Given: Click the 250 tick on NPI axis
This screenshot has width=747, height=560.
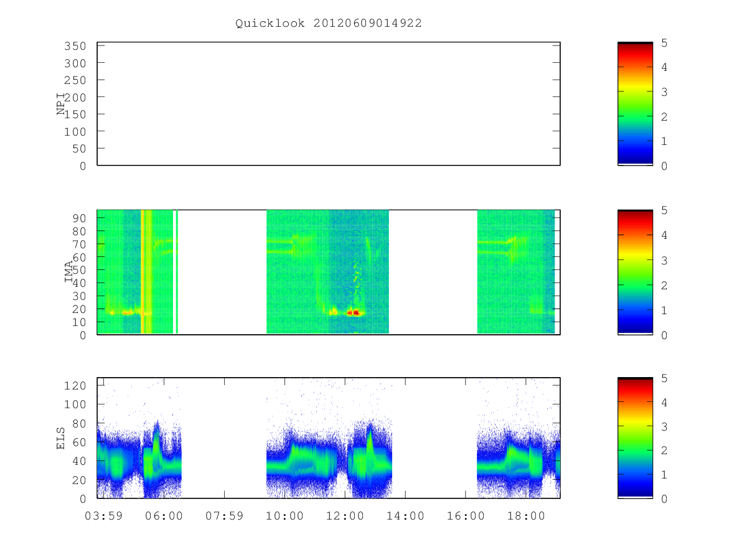Looking at the screenshot, I should (76, 80).
